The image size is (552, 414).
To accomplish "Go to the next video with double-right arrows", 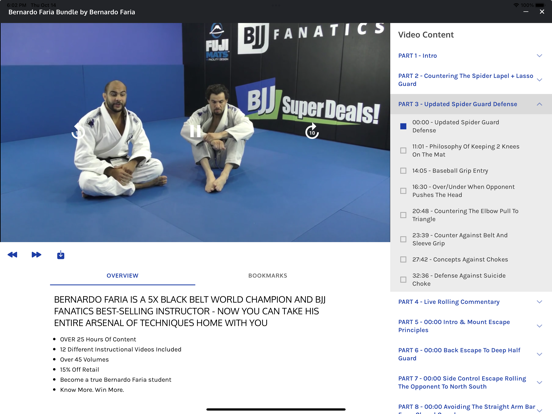I will pos(36,255).
